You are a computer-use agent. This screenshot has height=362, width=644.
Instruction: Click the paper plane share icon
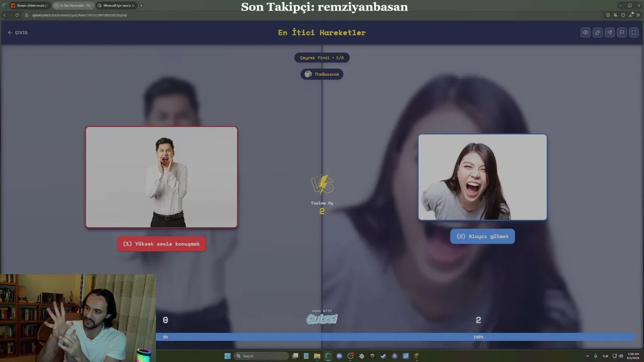tap(610, 32)
